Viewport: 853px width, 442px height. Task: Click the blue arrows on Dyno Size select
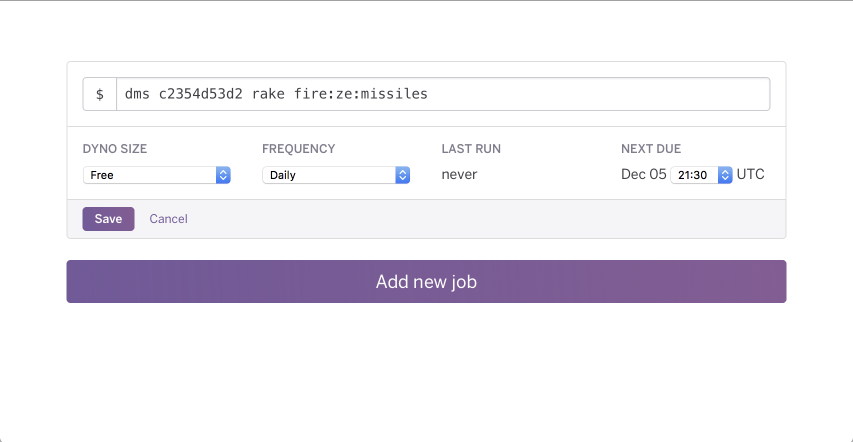coord(223,175)
